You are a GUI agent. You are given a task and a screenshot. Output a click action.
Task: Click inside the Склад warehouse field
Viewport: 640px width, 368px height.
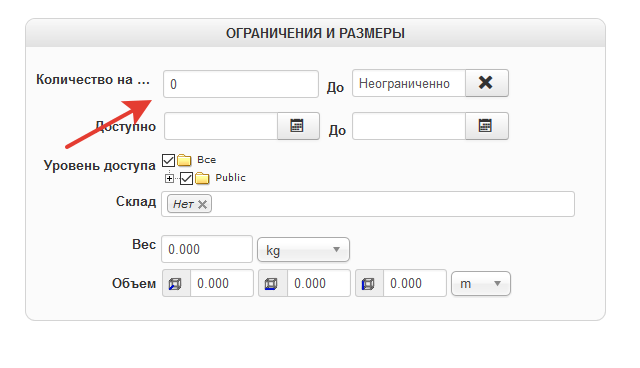click(368, 204)
